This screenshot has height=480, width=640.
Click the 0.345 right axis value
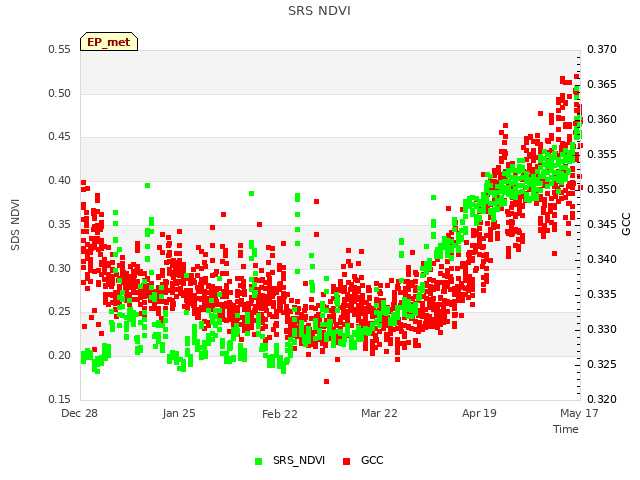(602, 224)
